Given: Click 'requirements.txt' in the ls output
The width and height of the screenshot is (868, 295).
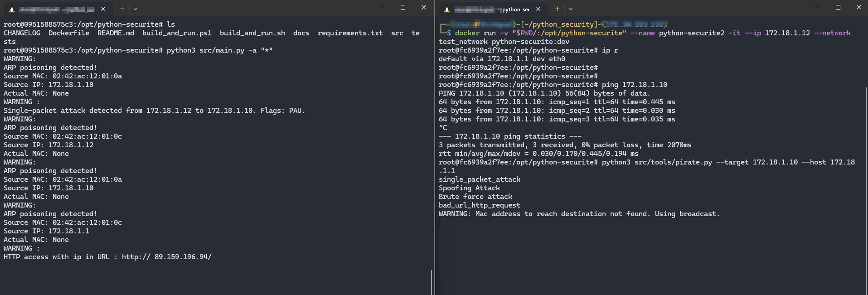Looking at the screenshot, I should click(350, 33).
